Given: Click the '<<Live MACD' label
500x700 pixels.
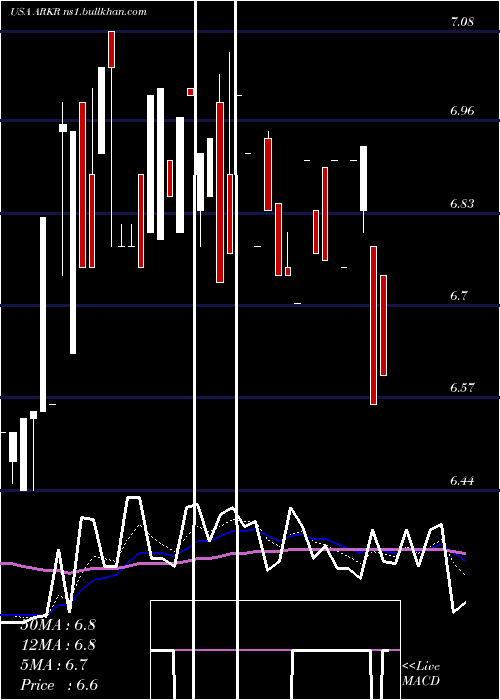Looking at the screenshot, I should click(421, 674).
